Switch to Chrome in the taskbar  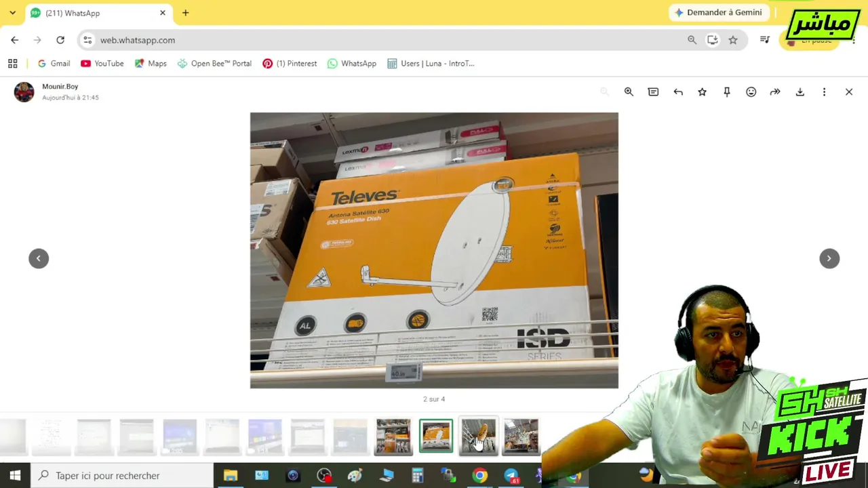pyautogui.click(x=479, y=476)
